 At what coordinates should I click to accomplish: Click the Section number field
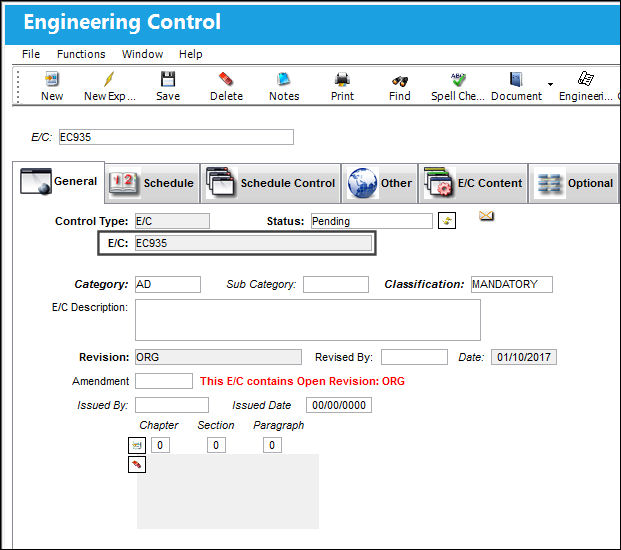coord(216,445)
